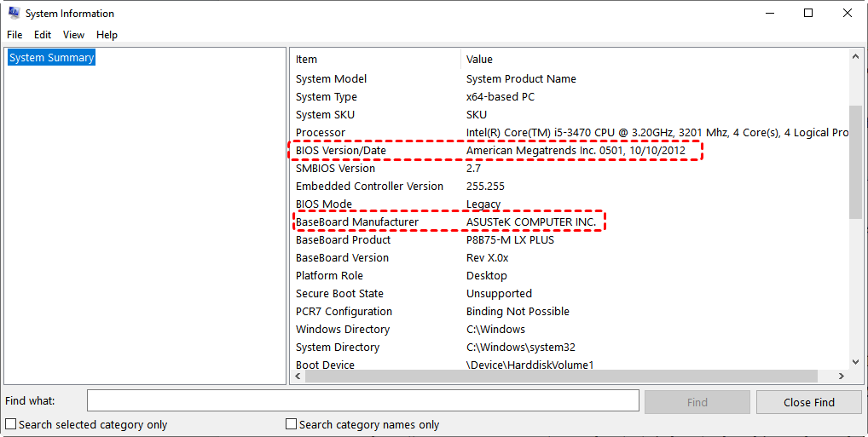Click the System Information app icon in the title bar
This screenshot has height=437, width=868.
click(x=14, y=13)
